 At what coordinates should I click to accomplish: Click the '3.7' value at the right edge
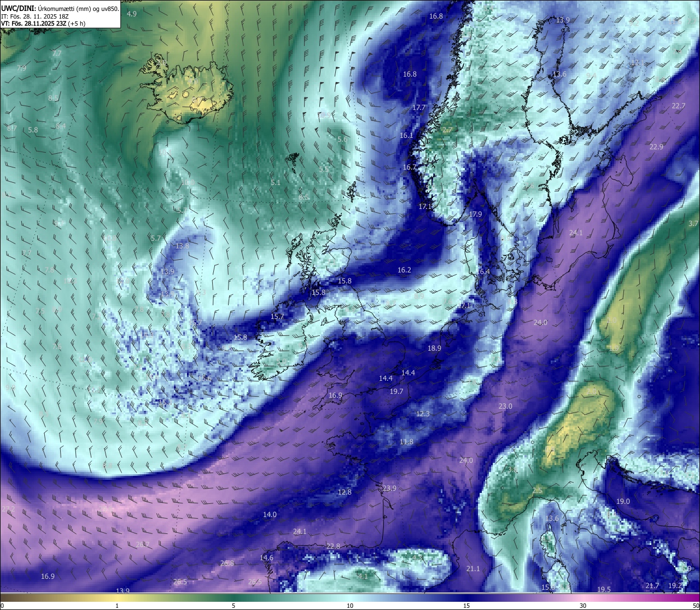(693, 224)
